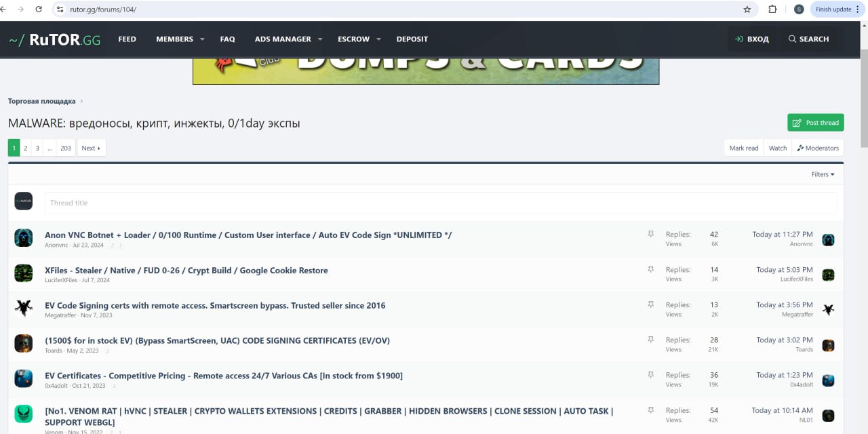Click last-poster avatar next to Today at 3:02 PM
Image resolution: width=868 pixels, height=434 pixels.
point(828,345)
